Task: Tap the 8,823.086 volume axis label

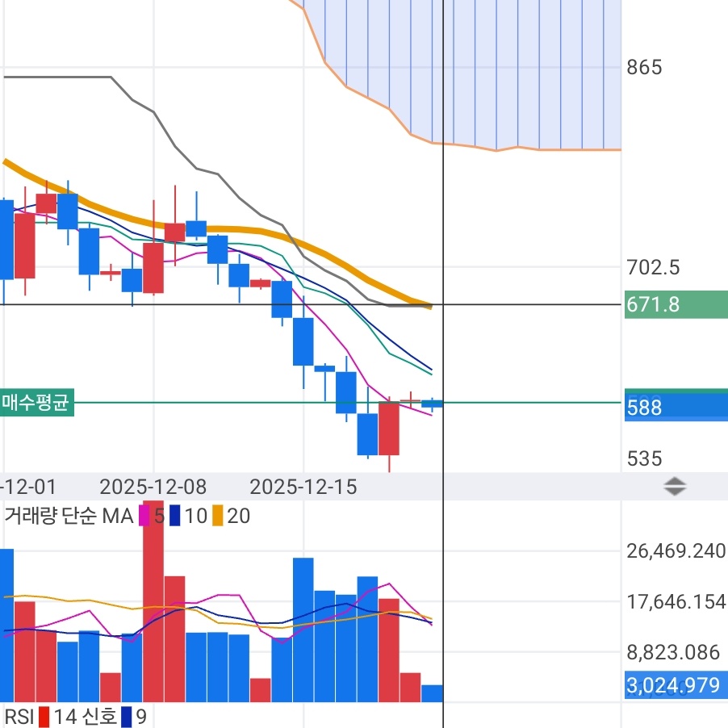Action: (673, 652)
